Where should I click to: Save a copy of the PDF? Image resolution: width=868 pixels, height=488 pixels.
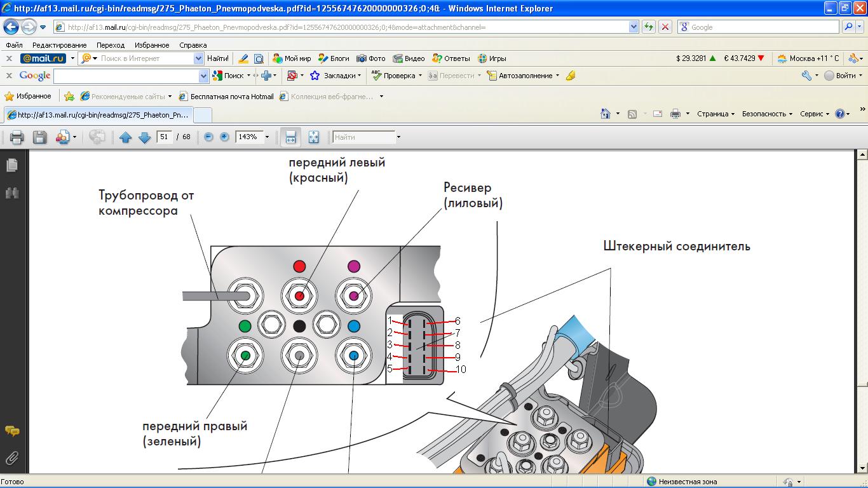[x=39, y=137]
